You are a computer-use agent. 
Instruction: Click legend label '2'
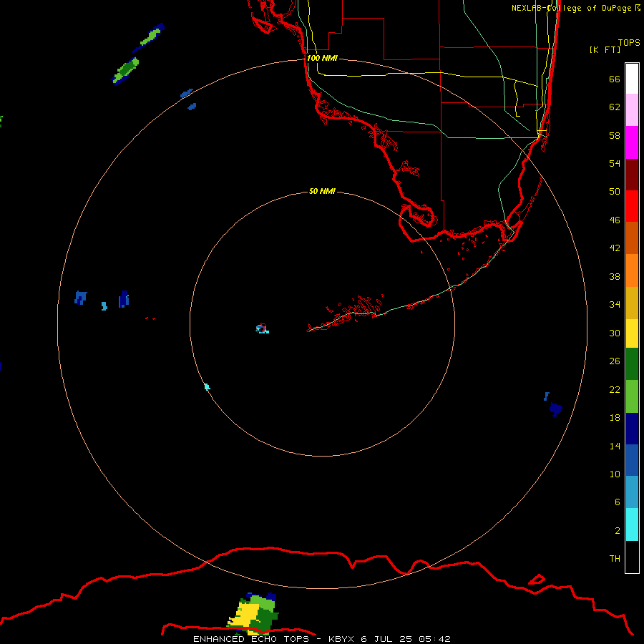618,531
